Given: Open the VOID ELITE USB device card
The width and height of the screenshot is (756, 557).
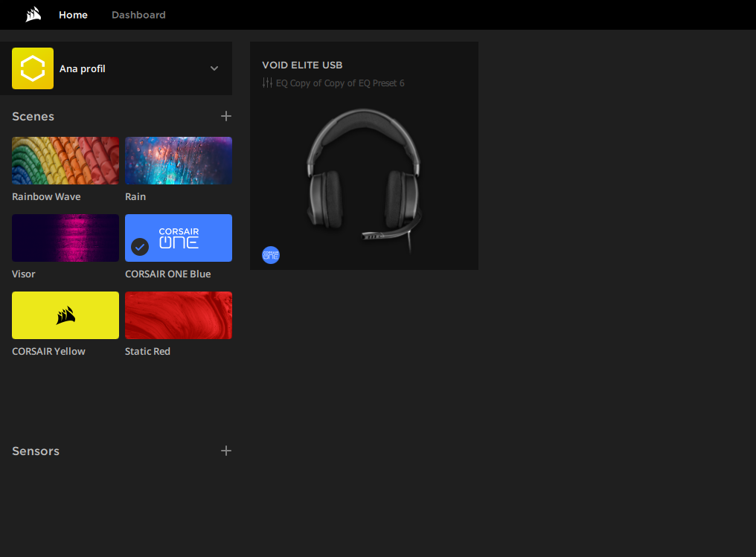Looking at the screenshot, I should [364, 155].
